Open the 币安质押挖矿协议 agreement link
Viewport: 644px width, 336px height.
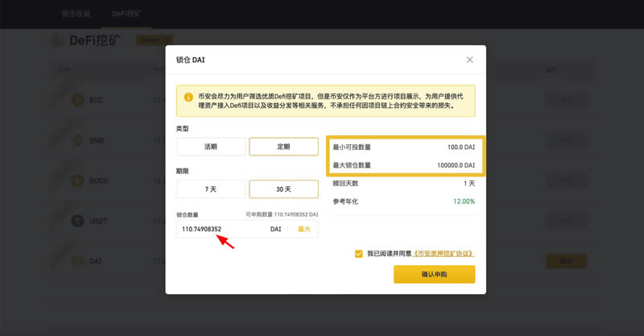point(444,254)
